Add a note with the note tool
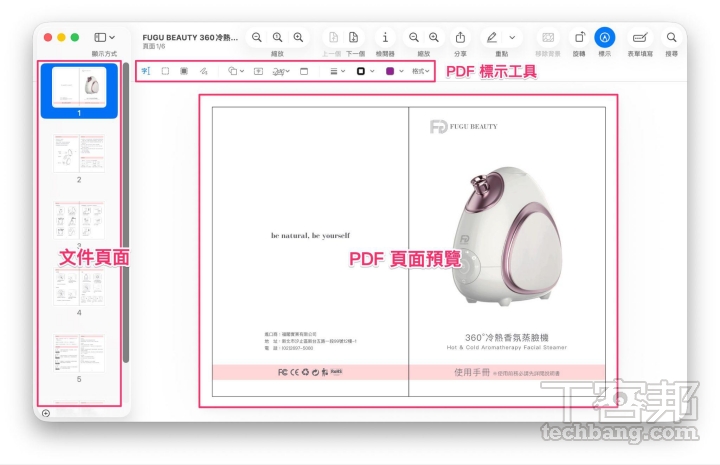720x465 pixels. (304, 71)
